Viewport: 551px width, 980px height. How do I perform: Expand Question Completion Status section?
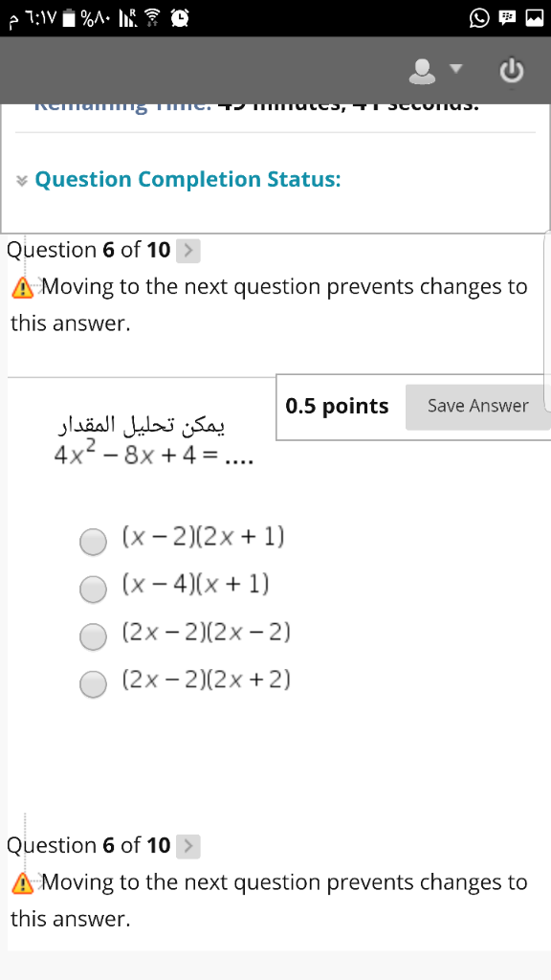point(23,180)
